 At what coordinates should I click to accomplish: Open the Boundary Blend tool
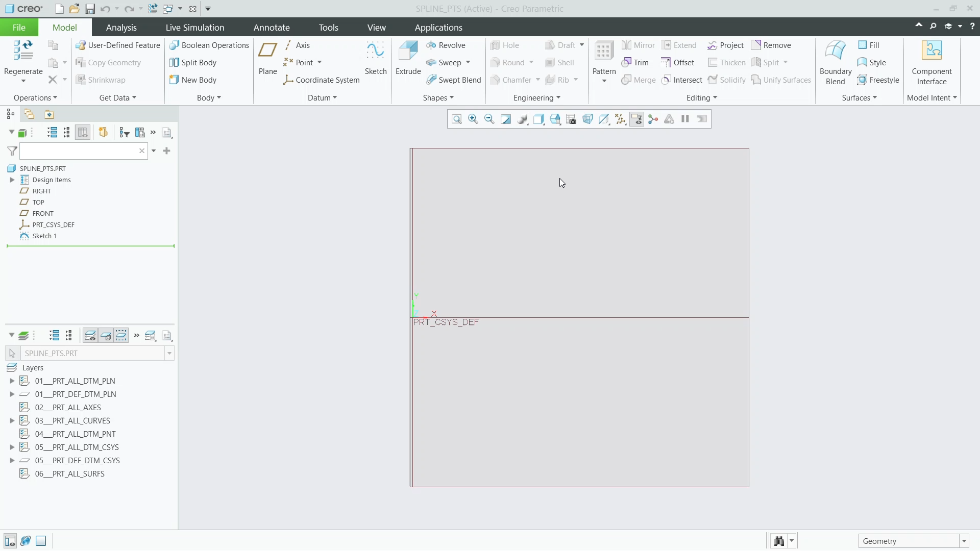point(835,62)
